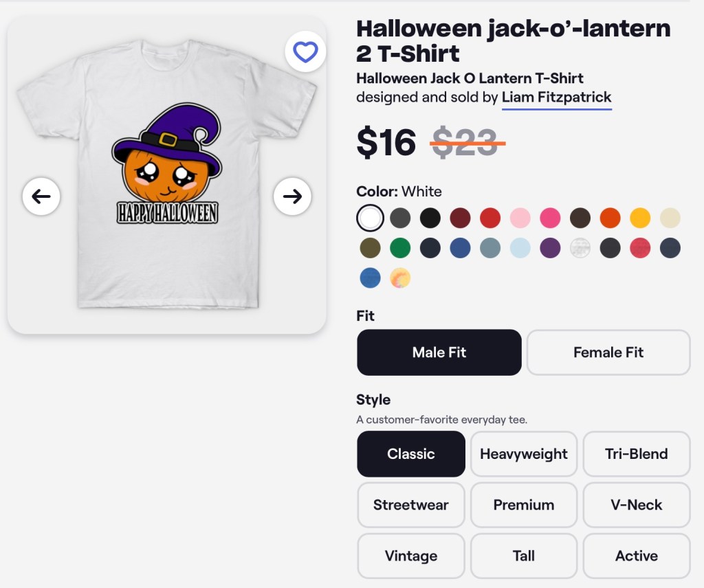Open Liam Fitzpatrick's designer page

coord(556,98)
